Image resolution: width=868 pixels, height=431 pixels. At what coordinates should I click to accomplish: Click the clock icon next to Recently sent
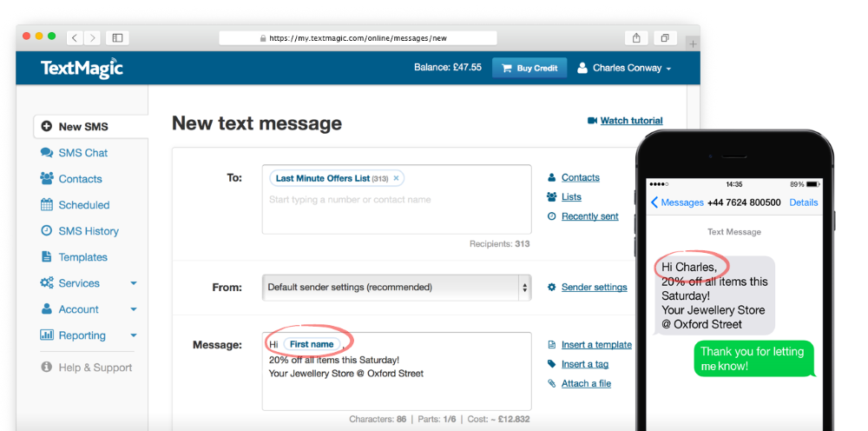pos(551,216)
